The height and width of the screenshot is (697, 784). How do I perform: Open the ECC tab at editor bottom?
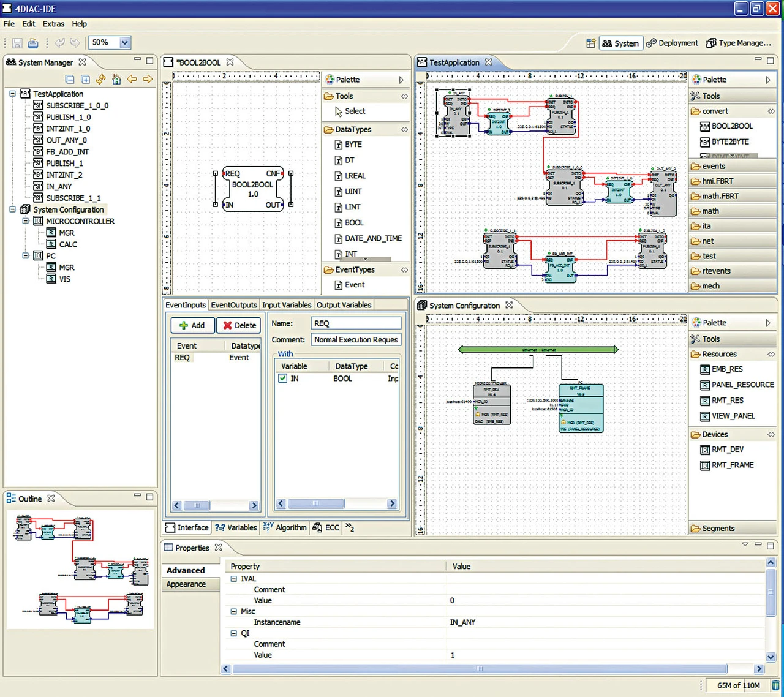326,527
